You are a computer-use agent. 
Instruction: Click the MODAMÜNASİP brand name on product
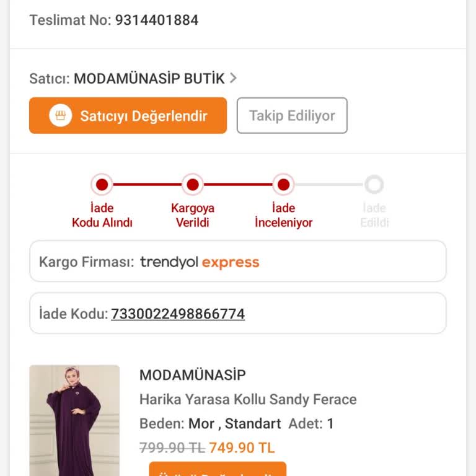click(x=192, y=375)
